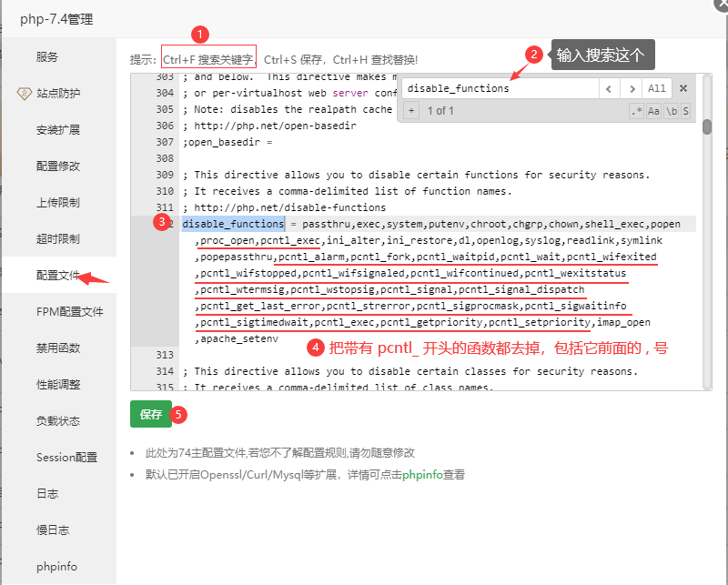Toggle search in selection option
Viewport: 728px width, 585px height.
point(685,110)
